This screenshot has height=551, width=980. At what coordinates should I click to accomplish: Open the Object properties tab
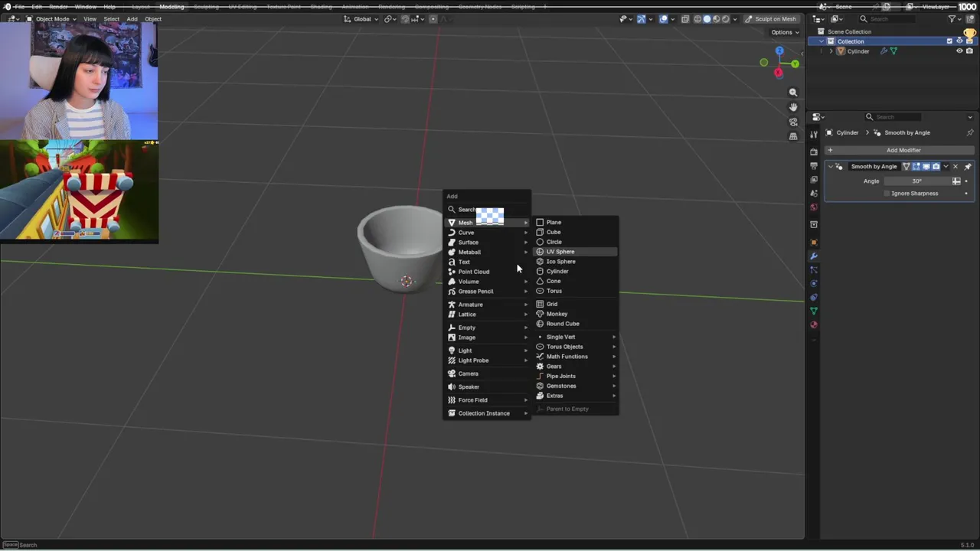[x=813, y=243]
